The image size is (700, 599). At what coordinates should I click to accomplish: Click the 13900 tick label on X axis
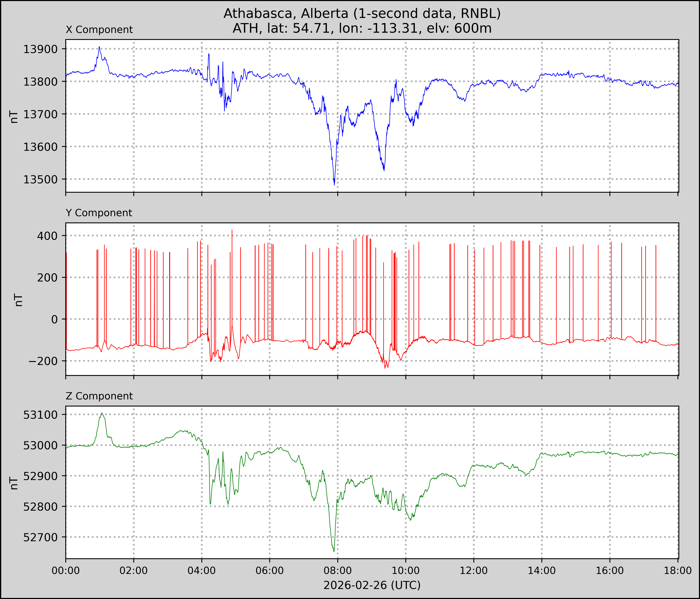40,49
